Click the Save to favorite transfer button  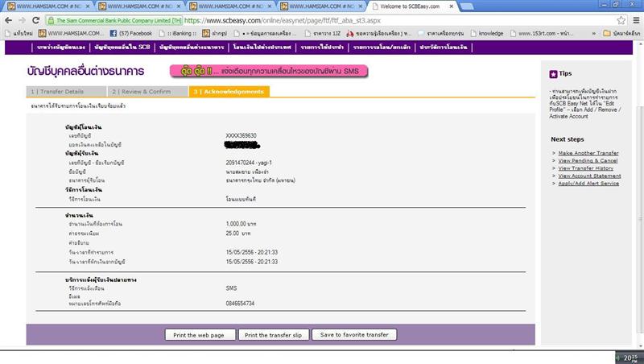[354, 334]
